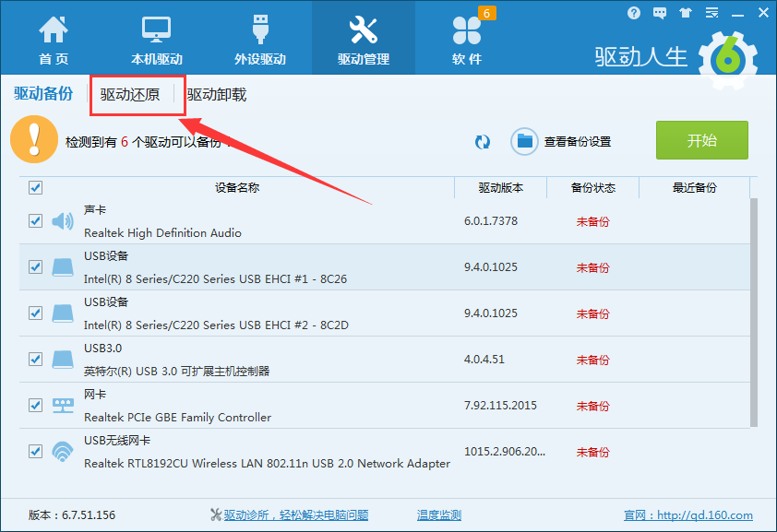777x532 pixels.
Task: Uncheck Realtek PCIe GBE checkbox
Action: [x=36, y=405]
